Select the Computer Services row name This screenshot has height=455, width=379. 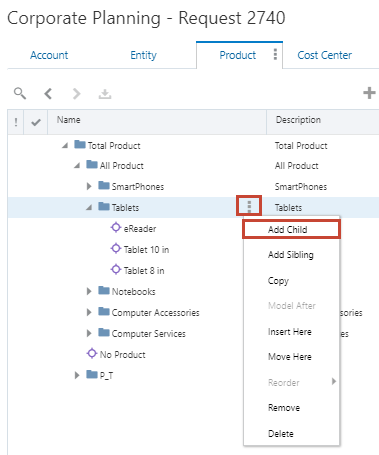pyautogui.click(x=148, y=334)
